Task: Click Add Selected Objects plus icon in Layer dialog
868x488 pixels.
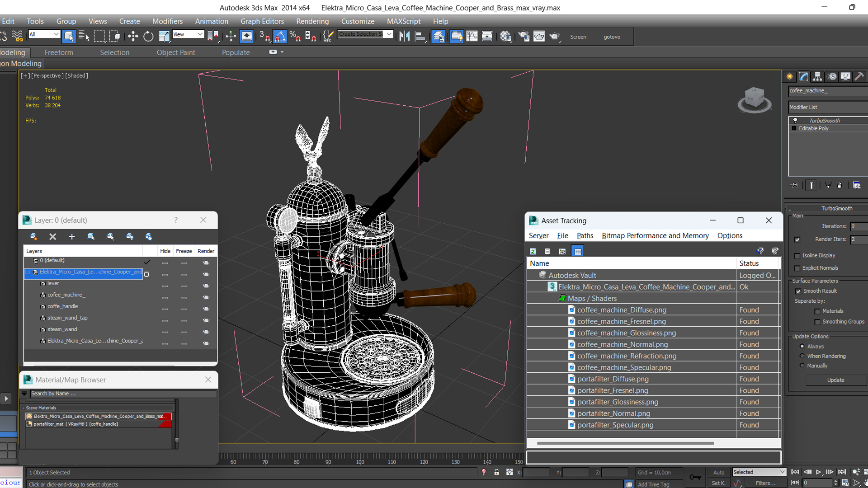Action: coord(71,236)
